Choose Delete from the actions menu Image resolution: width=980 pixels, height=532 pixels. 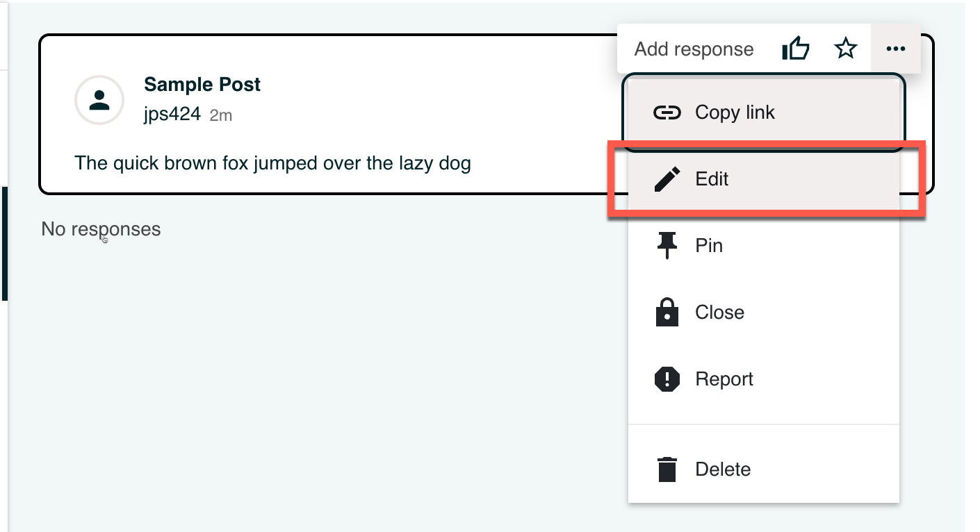point(723,469)
